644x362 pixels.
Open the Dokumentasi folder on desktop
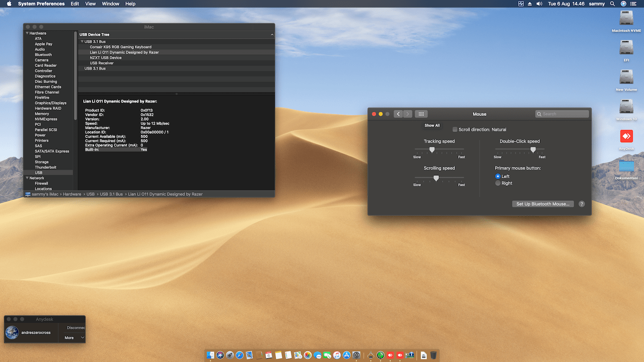[626, 166]
